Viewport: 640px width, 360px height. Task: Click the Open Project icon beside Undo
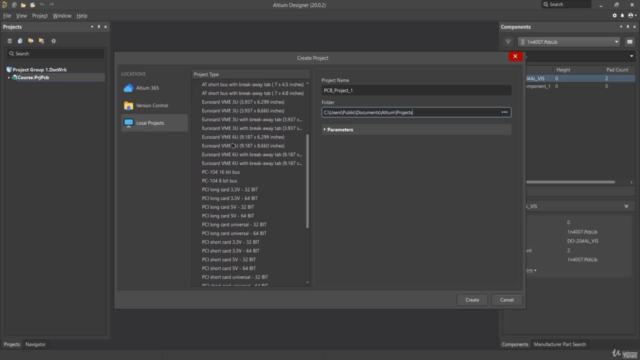tap(32, 5)
